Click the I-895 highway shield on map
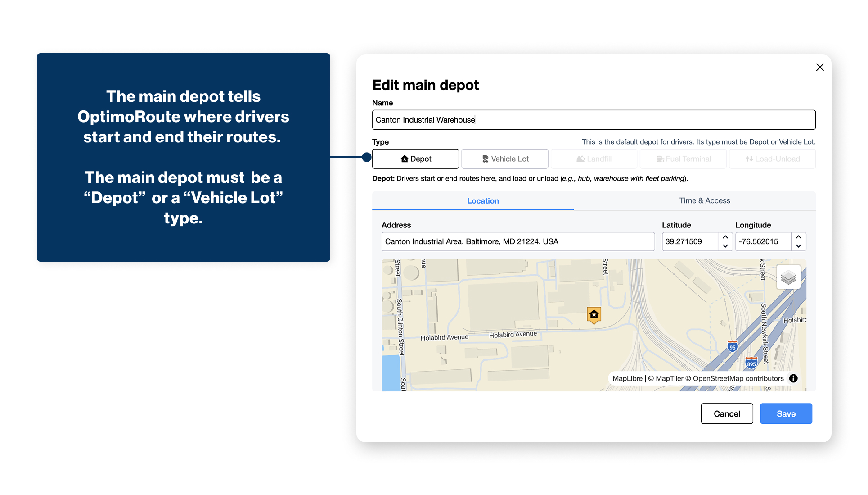This screenshot has height=495, width=868. coord(751,363)
